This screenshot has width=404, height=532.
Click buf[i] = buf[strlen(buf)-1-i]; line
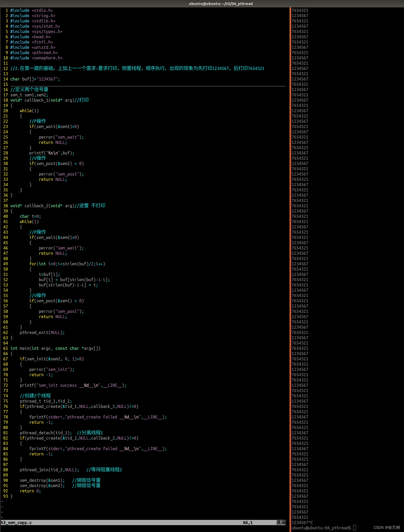(x=74, y=280)
